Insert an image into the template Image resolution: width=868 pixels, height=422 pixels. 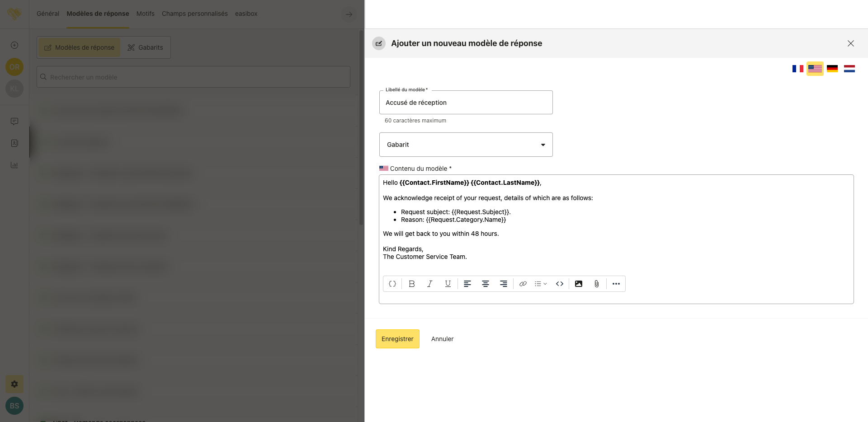[579, 284]
